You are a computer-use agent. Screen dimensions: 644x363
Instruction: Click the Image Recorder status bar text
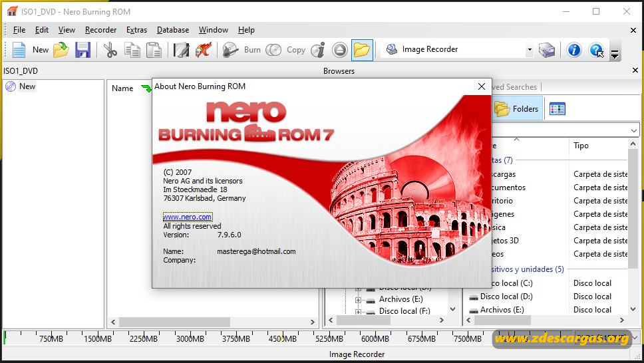pyautogui.click(x=357, y=354)
